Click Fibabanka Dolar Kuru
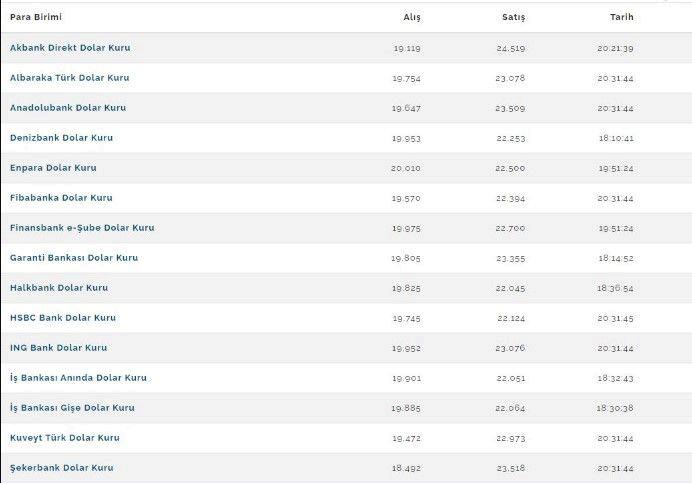 click(61, 198)
